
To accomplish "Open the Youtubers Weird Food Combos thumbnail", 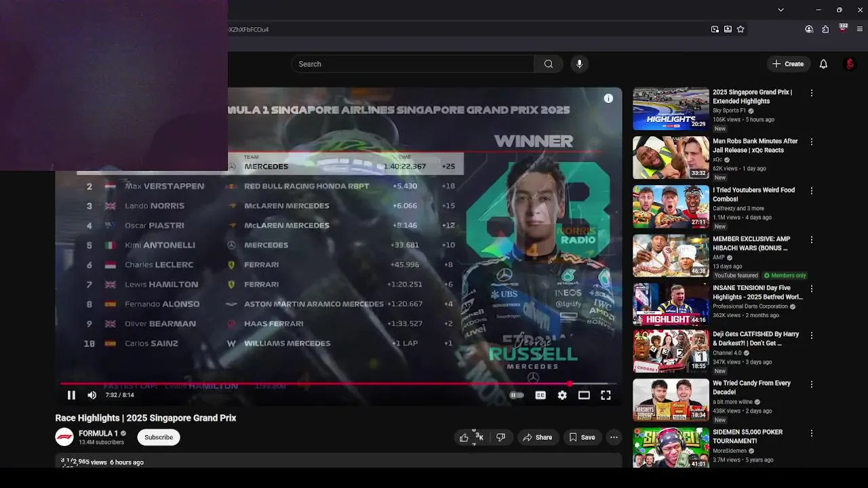I will click(671, 207).
